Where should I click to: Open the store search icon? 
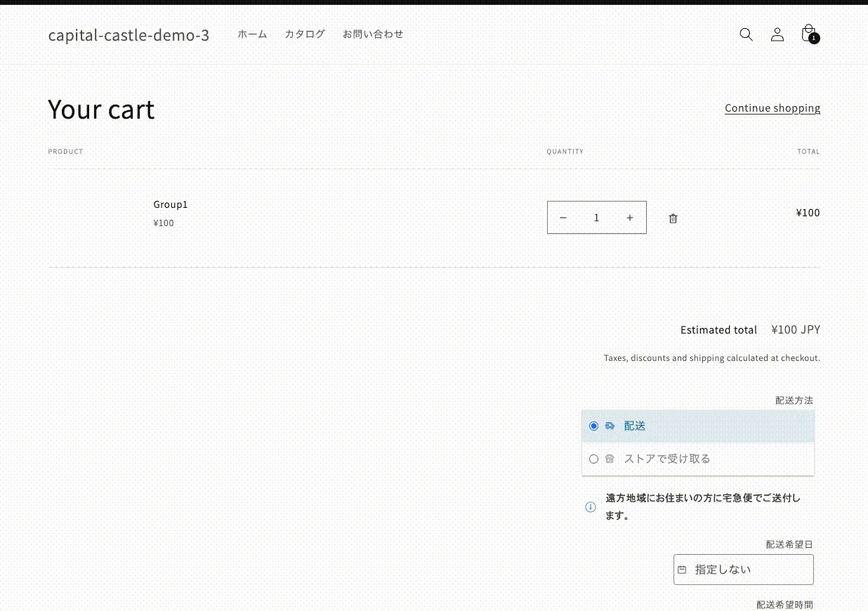pyautogui.click(x=746, y=34)
